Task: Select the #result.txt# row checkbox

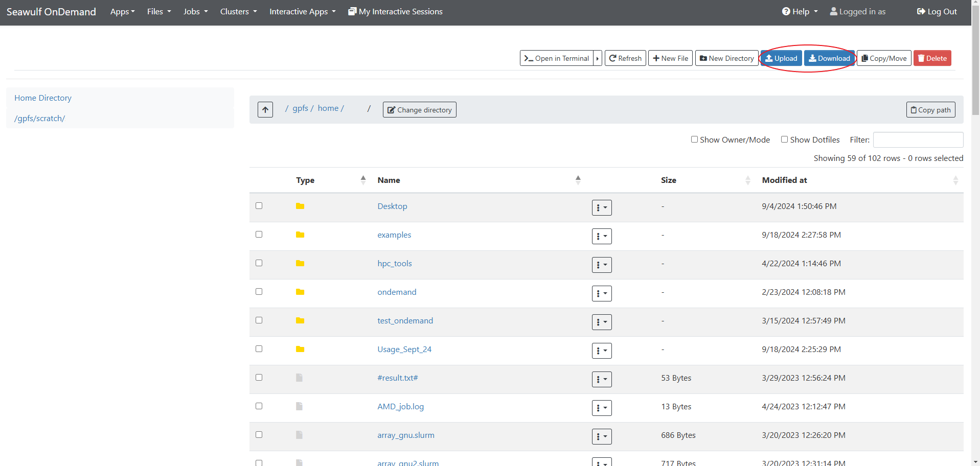Action: coord(259,377)
